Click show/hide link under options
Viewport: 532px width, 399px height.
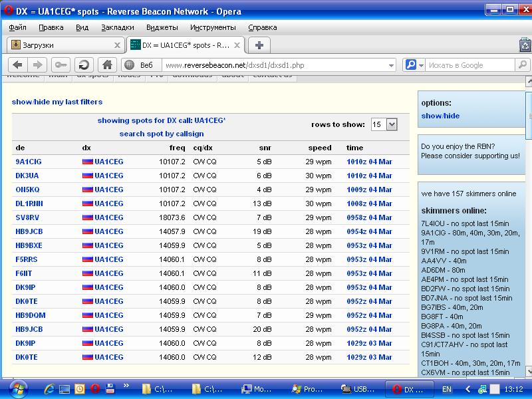tap(440, 116)
